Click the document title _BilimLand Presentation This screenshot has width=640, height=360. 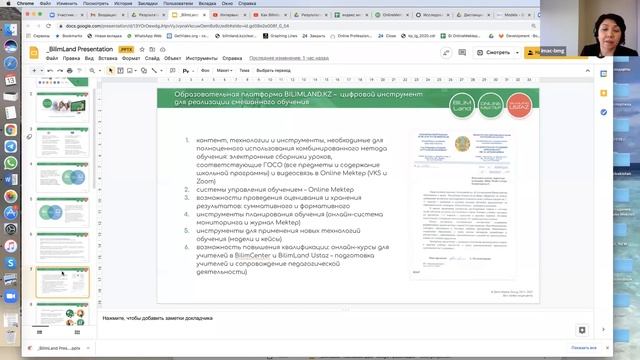80,49
